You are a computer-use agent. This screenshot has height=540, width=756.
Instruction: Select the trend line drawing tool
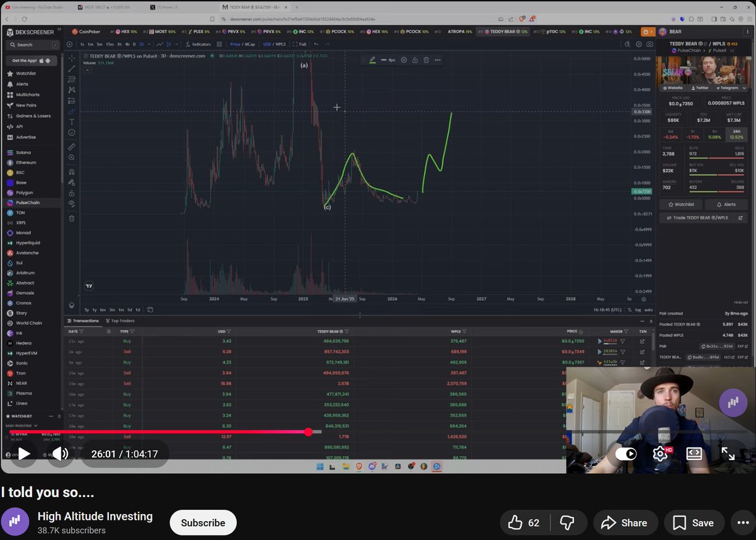[72, 69]
